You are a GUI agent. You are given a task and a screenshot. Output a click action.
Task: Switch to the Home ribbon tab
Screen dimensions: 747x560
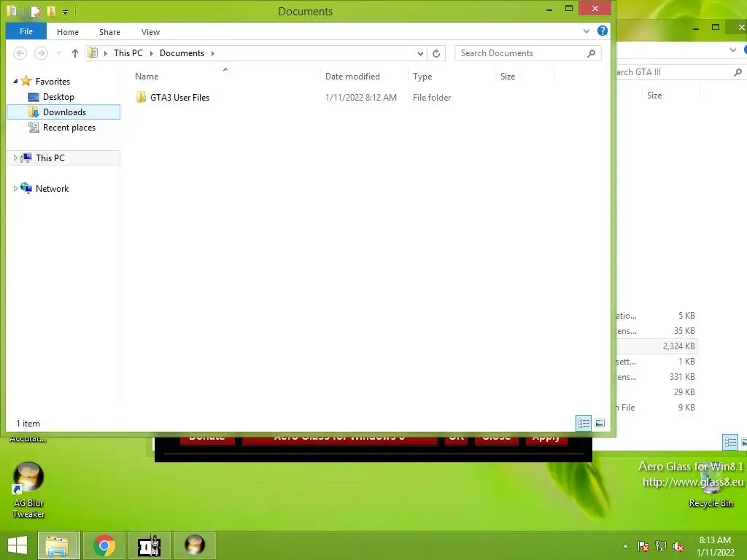[68, 32]
